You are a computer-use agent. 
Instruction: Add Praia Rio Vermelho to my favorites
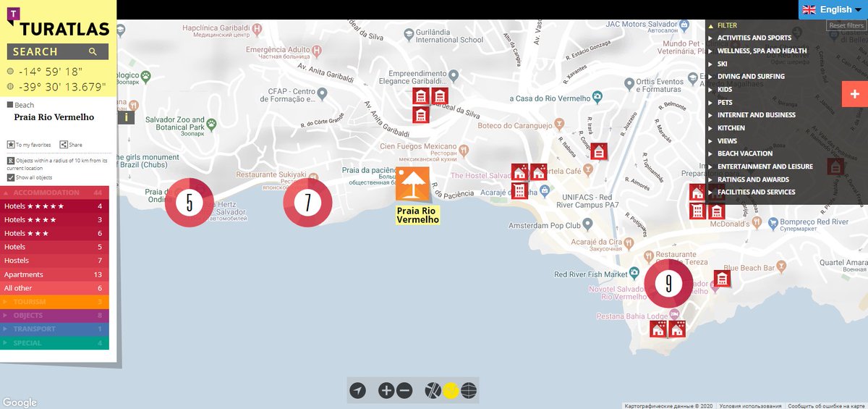[29, 145]
